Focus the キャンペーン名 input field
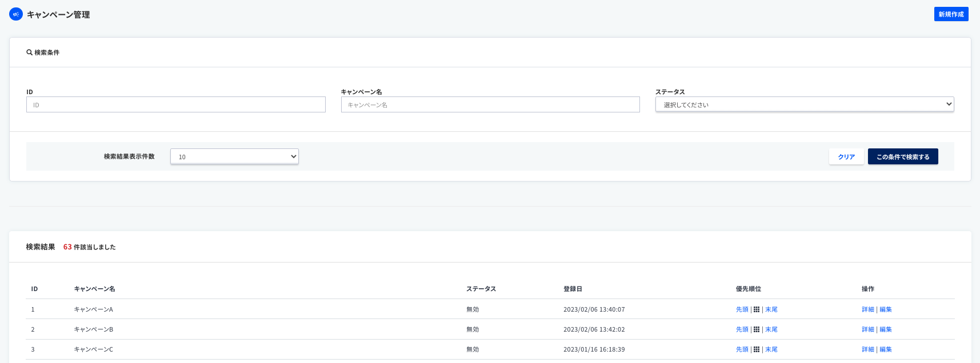 pos(490,104)
